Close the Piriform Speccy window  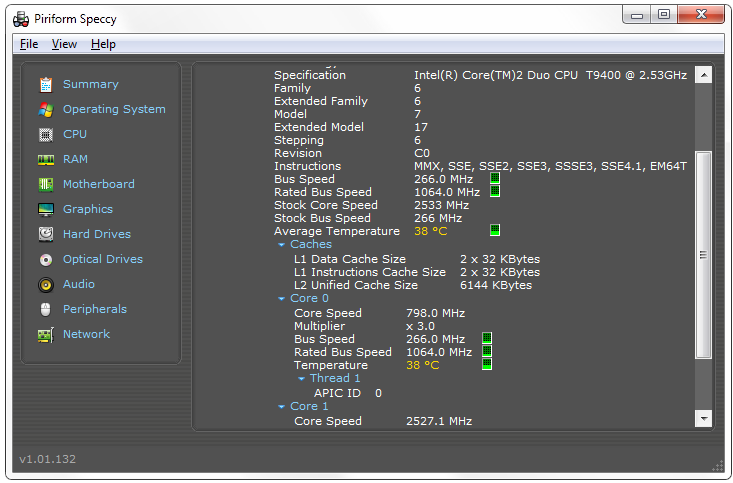[701, 14]
